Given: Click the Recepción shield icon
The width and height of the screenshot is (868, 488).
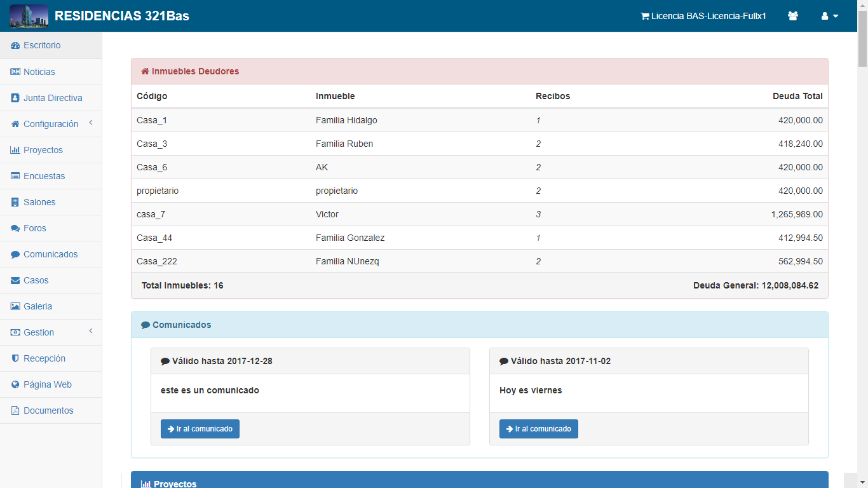Looking at the screenshot, I should pos(15,358).
